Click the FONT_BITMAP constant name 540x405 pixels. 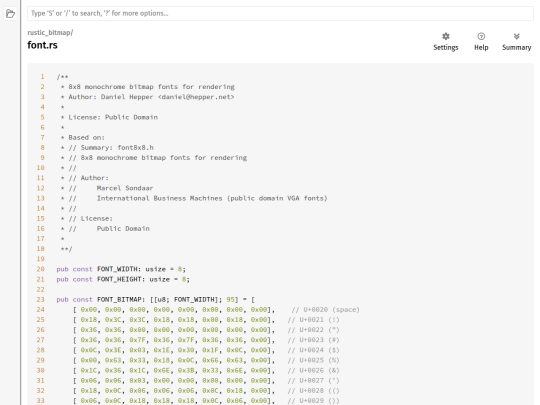point(119,299)
